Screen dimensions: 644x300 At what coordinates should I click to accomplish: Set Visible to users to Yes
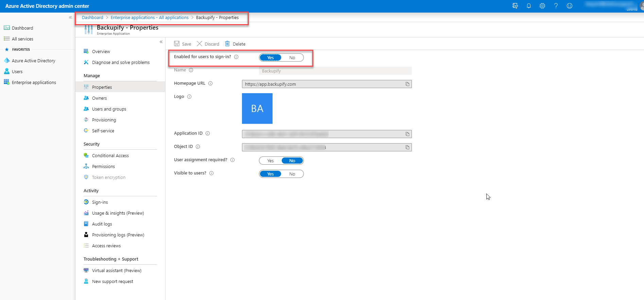click(x=271, y=174)
